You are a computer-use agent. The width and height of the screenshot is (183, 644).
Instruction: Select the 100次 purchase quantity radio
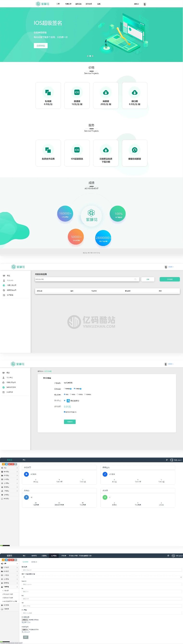(x=71, y=394)
